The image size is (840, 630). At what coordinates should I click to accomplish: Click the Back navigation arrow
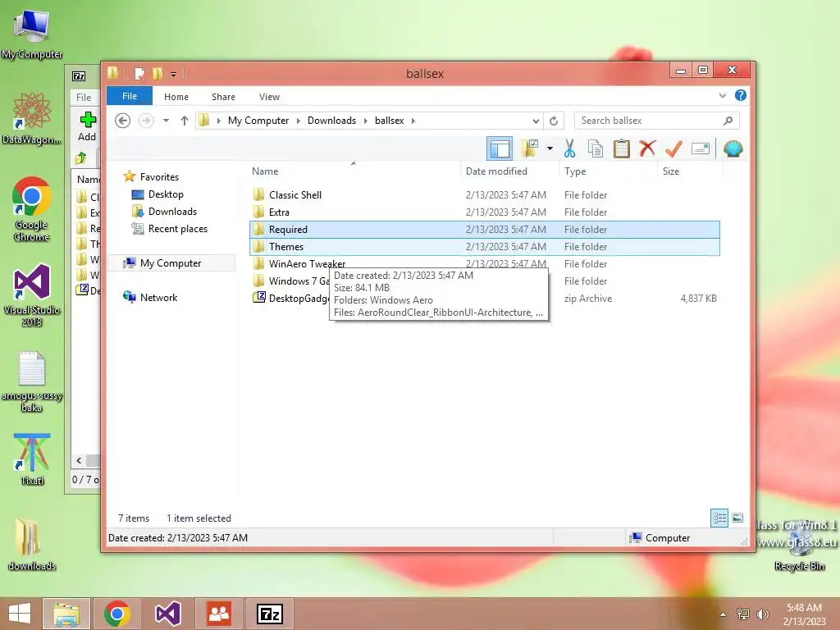pyautogui.click(x=123, y=121)
